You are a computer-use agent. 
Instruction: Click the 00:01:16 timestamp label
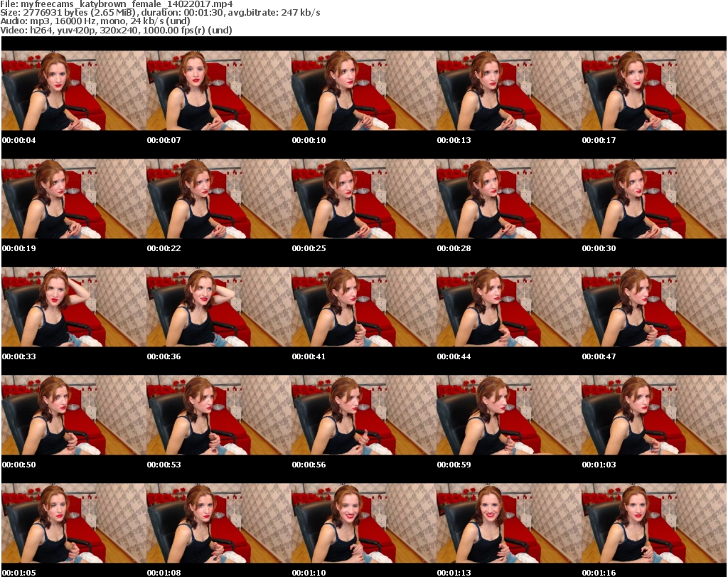click(599, 573)
